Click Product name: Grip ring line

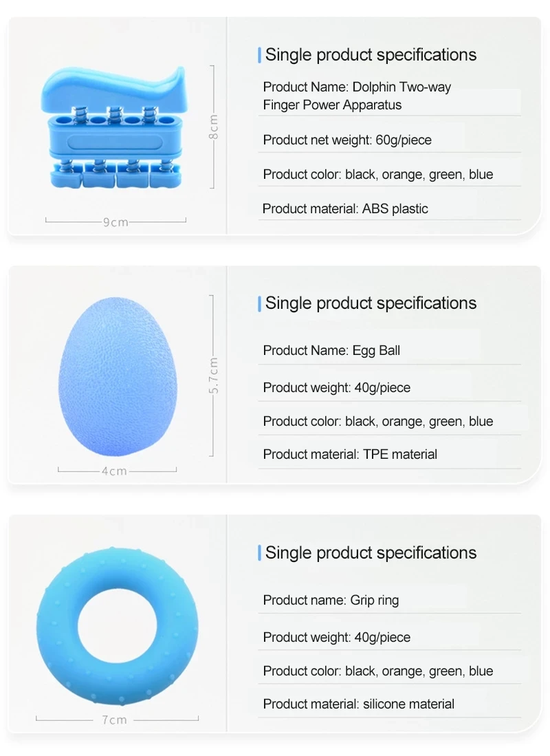(x=331, y=601)
